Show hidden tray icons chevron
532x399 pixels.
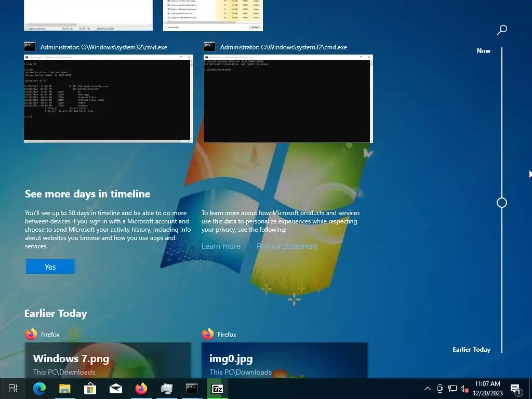pyautogui.click(x=428, y=389)
